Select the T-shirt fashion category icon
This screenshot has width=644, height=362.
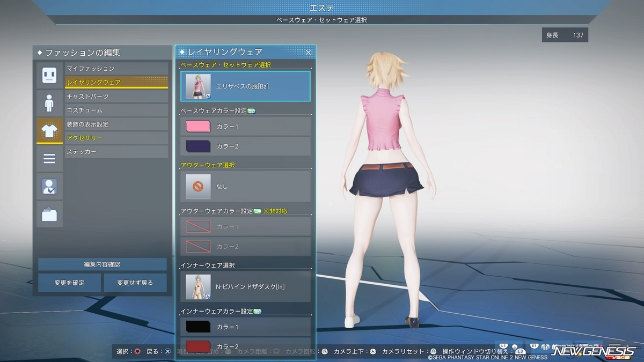click(x=49, y=131)
